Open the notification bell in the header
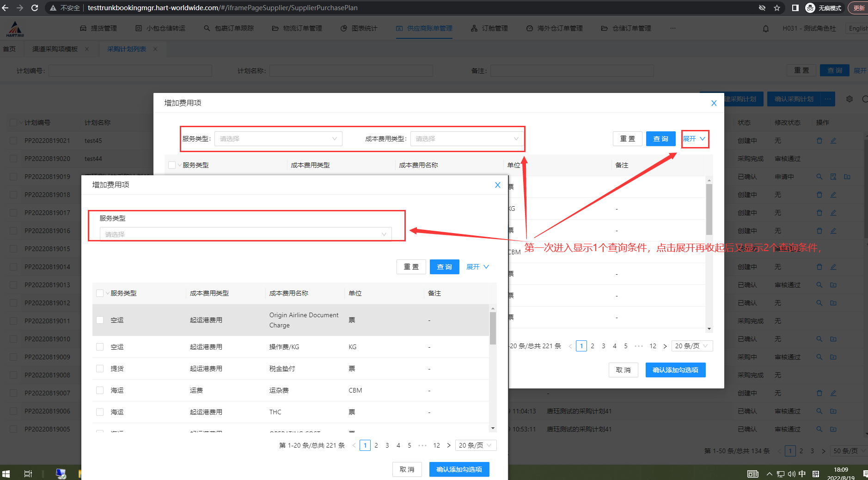Screen dimensions: 868x480 pos(766,29)
